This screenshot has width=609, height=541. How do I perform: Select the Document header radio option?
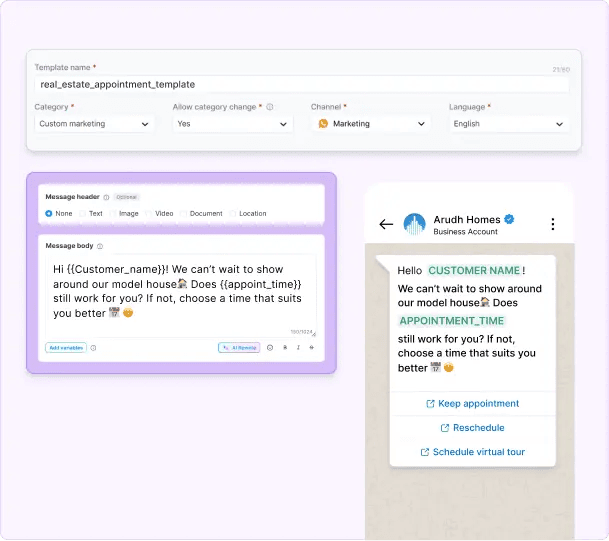click(184, 213)
